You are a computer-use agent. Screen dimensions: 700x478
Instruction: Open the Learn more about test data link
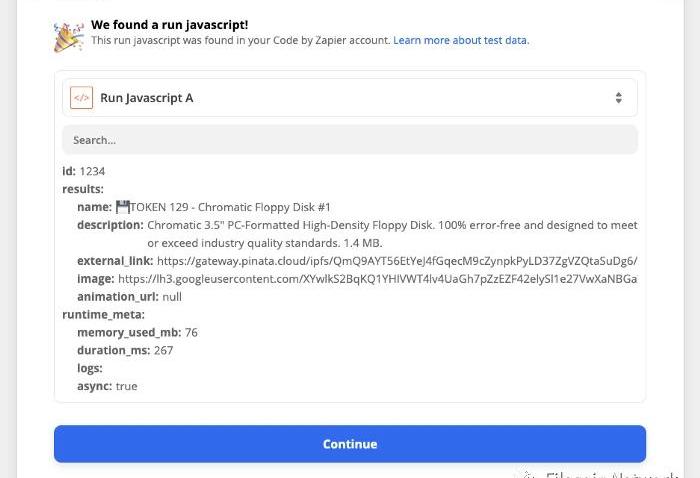(461, 41)
